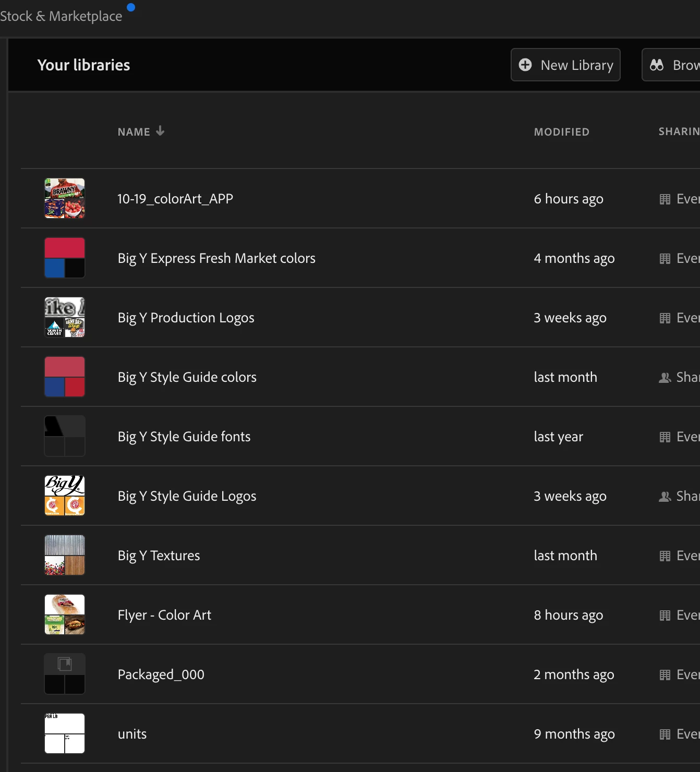Open Big Y Style Guide colors library
The height and width of the screenshot is (772, 700).
(x=187, y=377)
